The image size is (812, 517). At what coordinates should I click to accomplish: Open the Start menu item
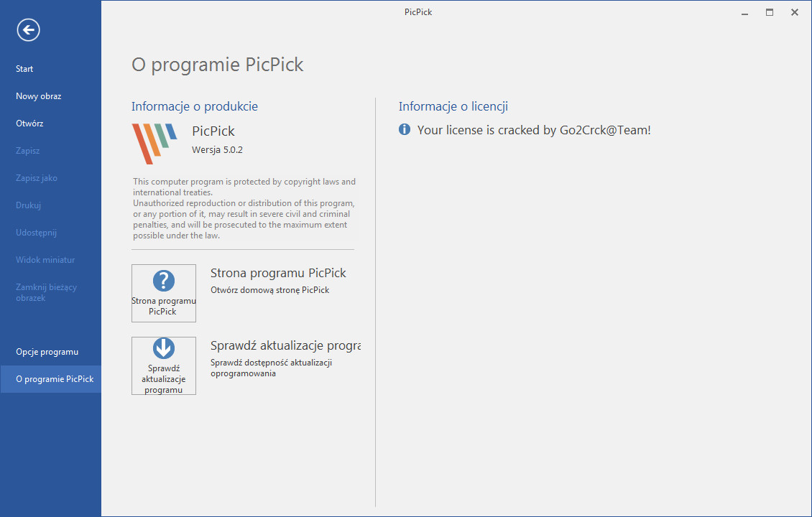pos(51,69)
